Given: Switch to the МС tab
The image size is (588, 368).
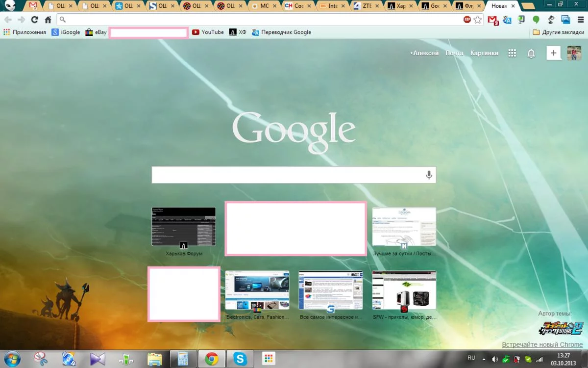Looking at the screenshot, I should tap(265, 6).
